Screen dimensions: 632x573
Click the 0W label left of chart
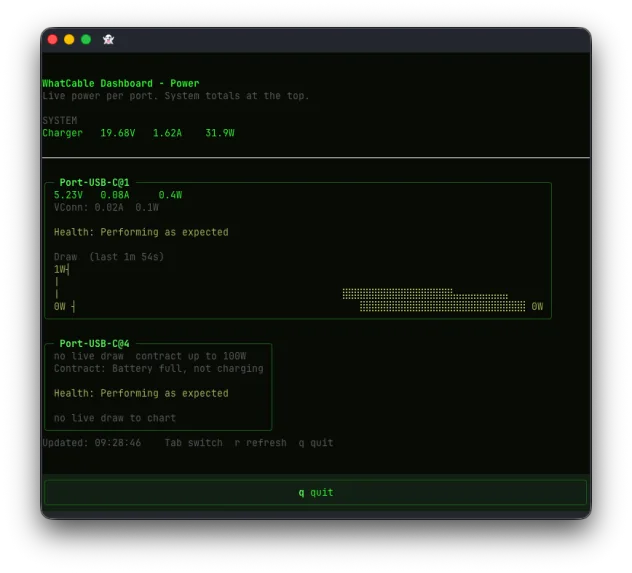point(60,306)
